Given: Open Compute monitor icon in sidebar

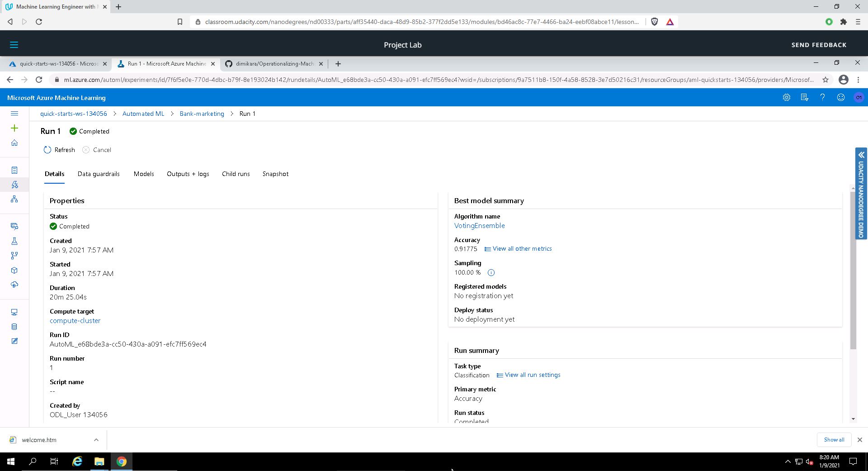Looking at the screenshot, I should [x=14, y=312].
